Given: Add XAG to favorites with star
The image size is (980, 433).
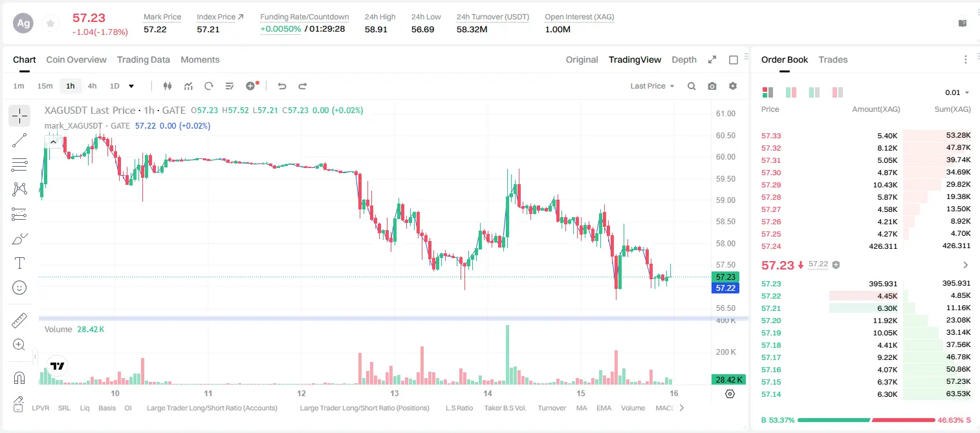Looking at the screenshot, I should click(x=50, y=23).
